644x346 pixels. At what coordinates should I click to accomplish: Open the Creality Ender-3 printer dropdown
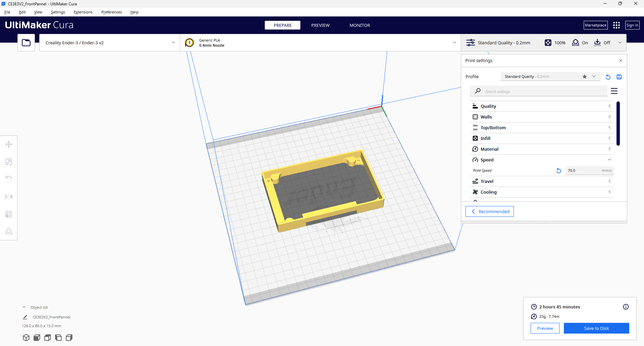(110, 43)
